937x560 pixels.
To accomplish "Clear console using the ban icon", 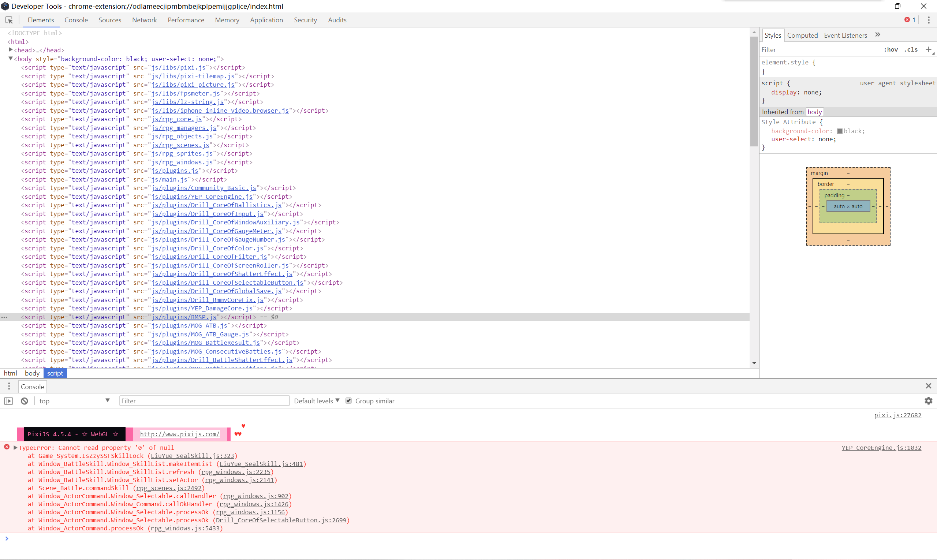I will (x=25, y=401).
